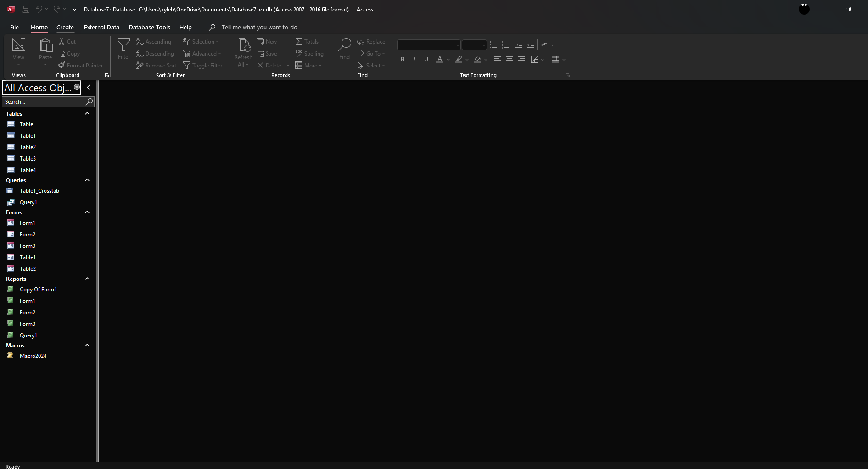Open the View button in Views group
This screenshot has width=868, height=469.
coord(18,51)
